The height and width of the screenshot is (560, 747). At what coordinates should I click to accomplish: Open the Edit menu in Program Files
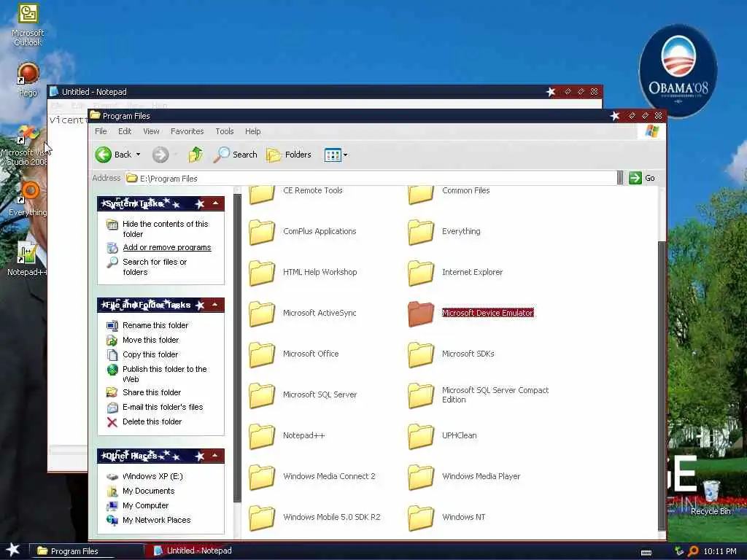(125, 131)
